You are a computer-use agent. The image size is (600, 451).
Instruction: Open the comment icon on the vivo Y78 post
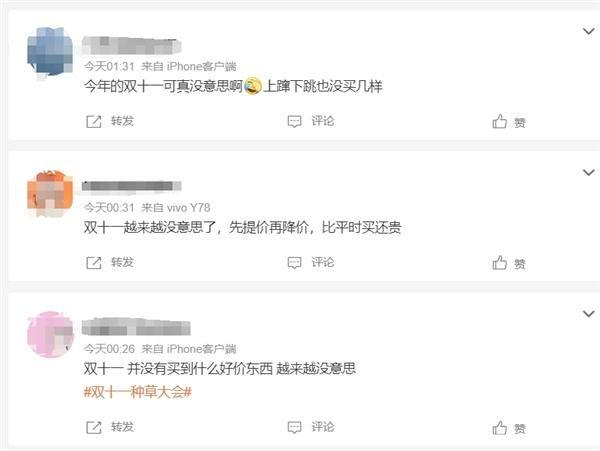(294, 263)
